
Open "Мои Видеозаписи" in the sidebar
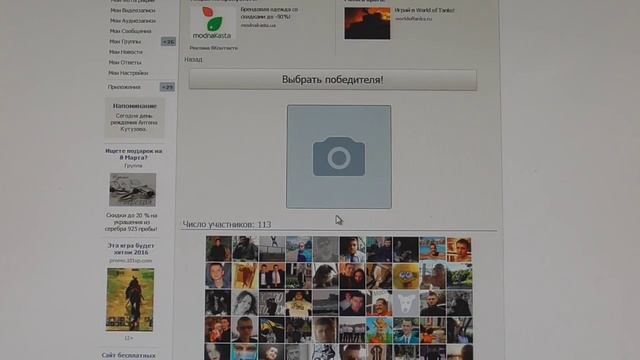point(133,10)
